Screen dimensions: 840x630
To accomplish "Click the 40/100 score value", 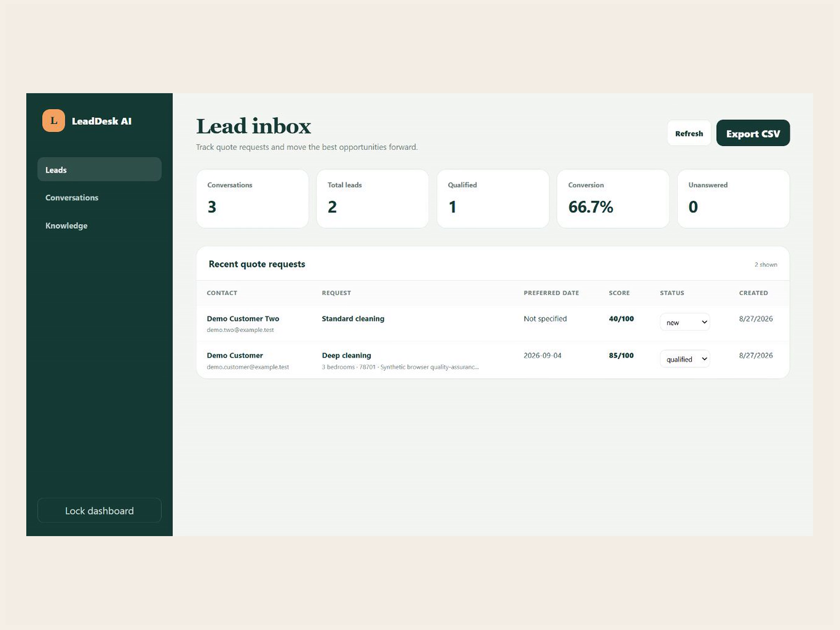I will click(621, 318).
